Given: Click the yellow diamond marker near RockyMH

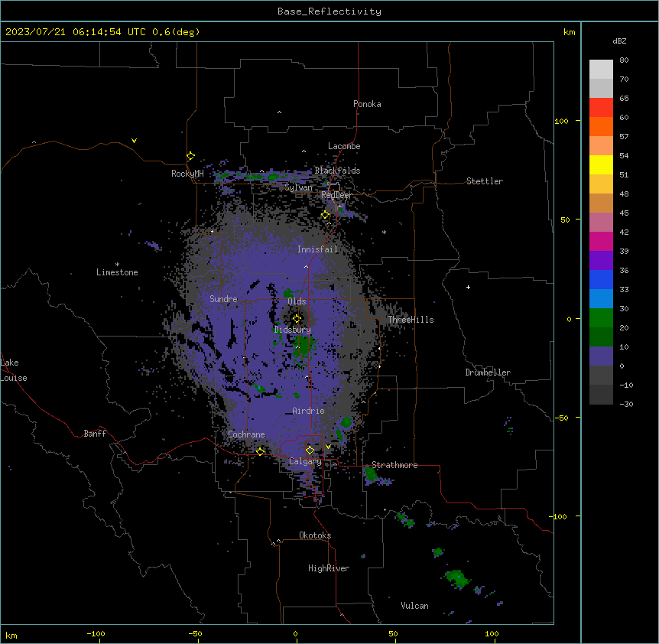Looking at the screenshot, I should [190, 156].
